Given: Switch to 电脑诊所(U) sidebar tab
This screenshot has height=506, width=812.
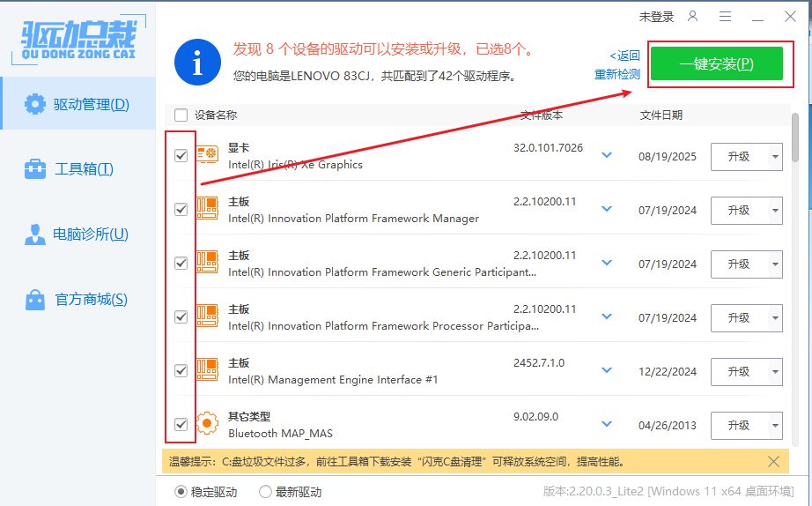Looking at the screenshot, I should pyautogui.click(x=78, y=234).
